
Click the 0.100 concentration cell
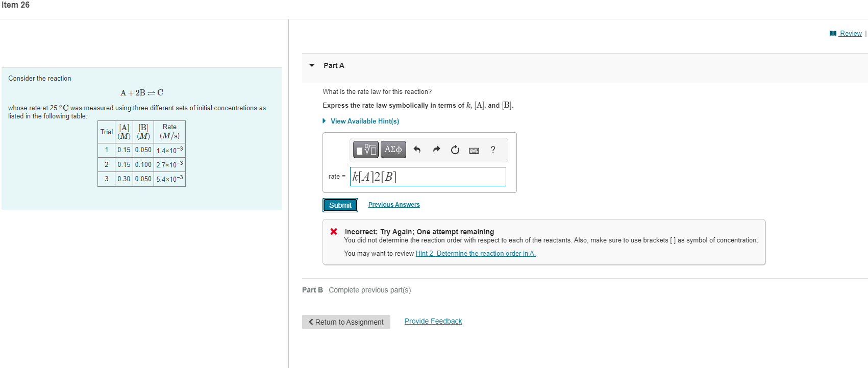click(143, 164)
